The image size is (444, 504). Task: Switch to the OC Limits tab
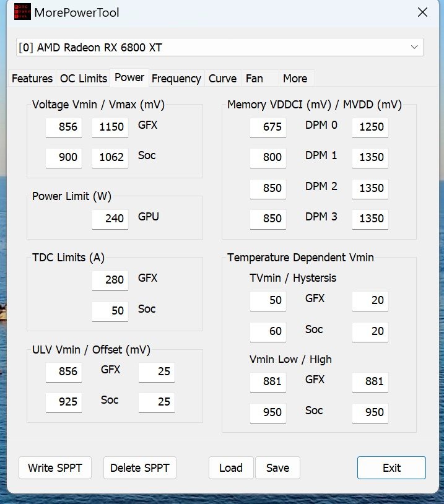click(83, 79)
